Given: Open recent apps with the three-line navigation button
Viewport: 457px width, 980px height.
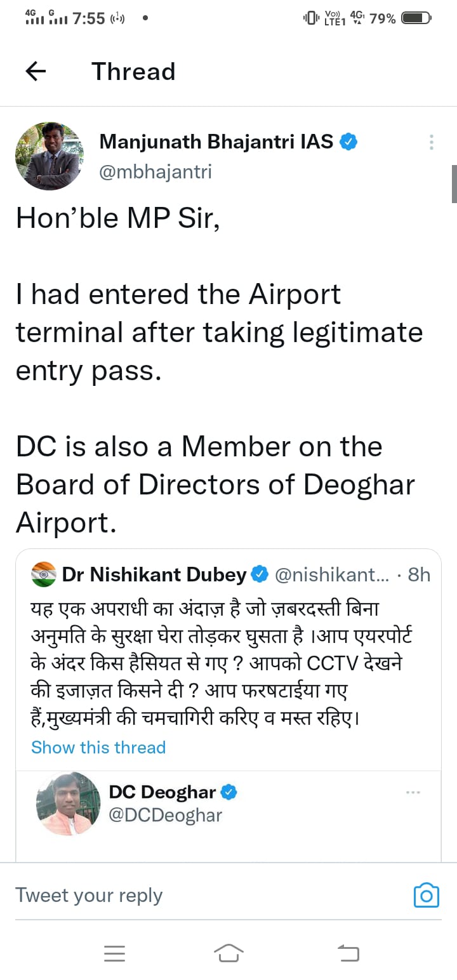Looking at the screenshot, I should pyautogui.click(x=114, y=953).
